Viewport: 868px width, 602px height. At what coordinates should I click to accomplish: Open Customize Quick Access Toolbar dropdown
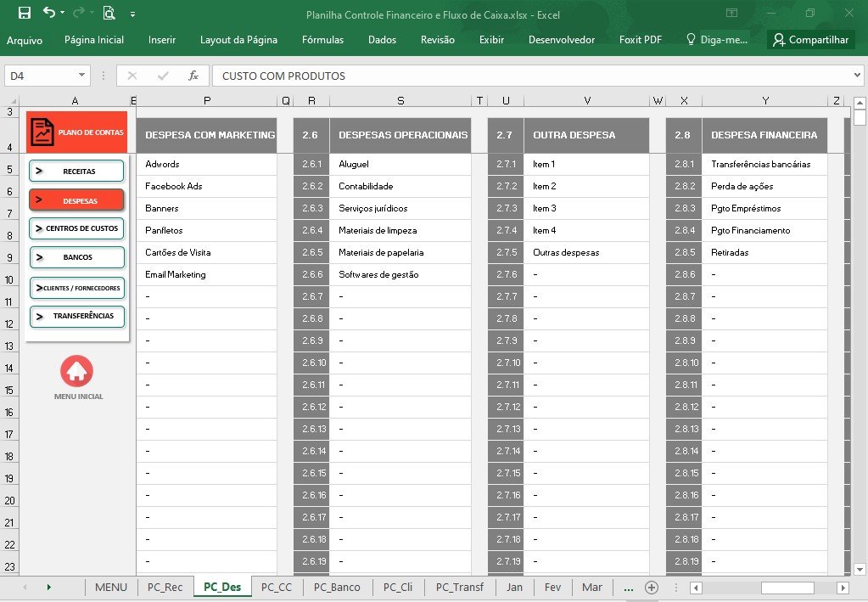[x=133, y=14]
